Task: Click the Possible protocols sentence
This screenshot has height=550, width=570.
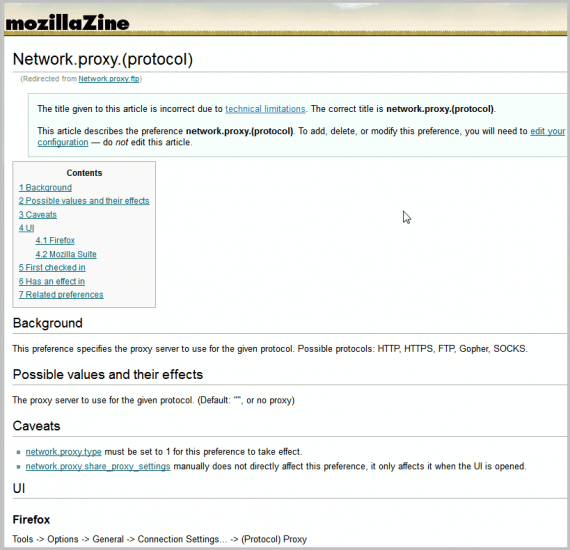Action: click(413, 349)
